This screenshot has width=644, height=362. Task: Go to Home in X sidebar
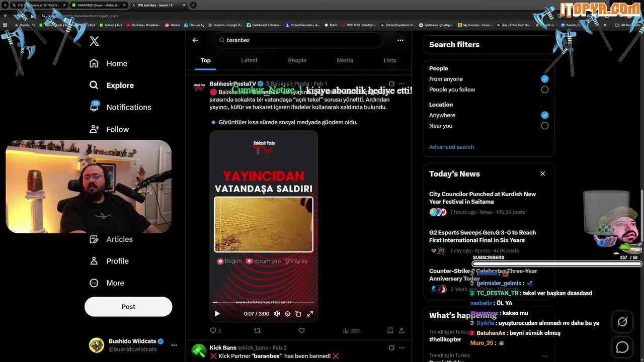pyautogui.click(x=108, y=63)
